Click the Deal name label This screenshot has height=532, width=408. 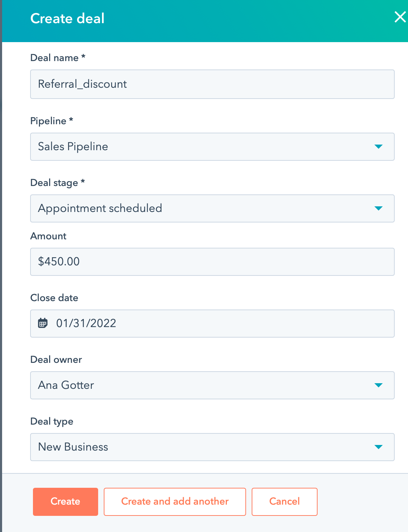point(54,58)
